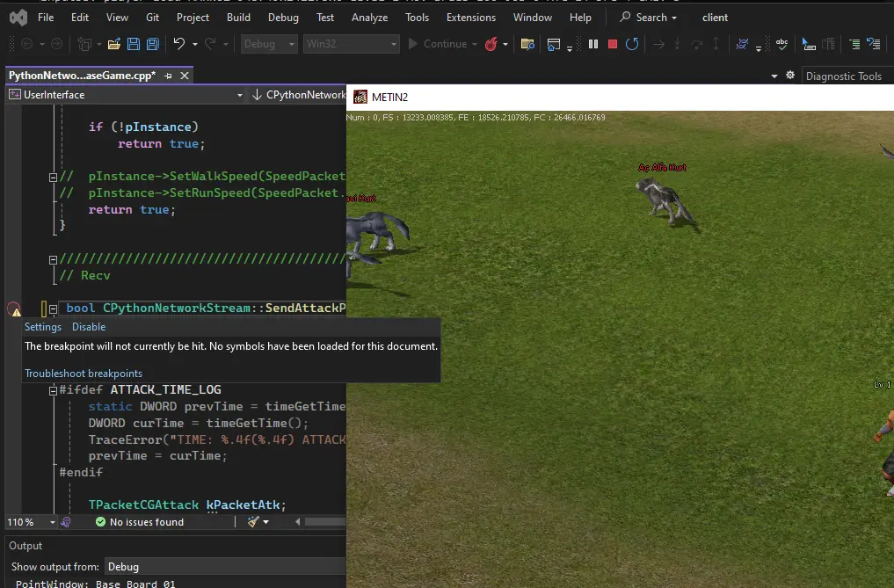894x588 pixels.
Task: Open the Edit menu
Action: tap(80, 18)
